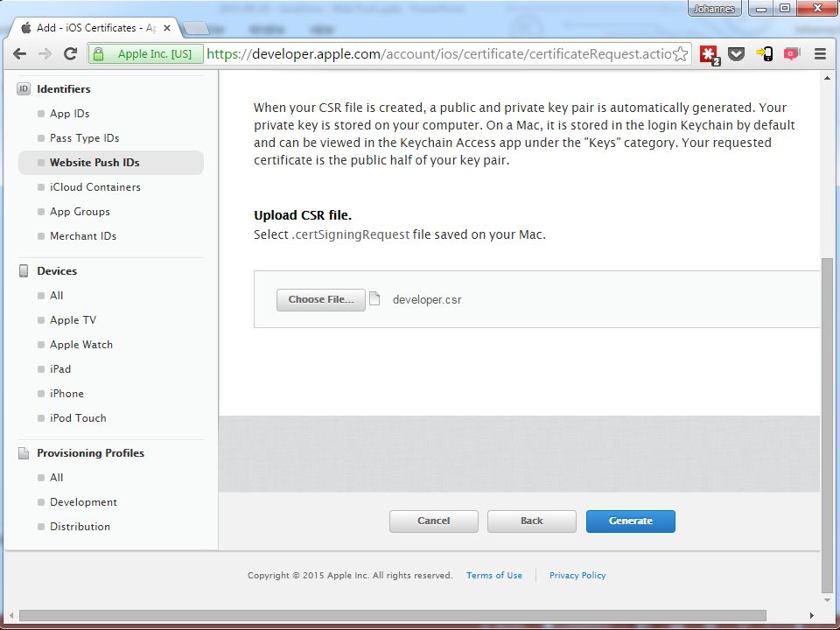Click the horizontal scrollbar right arrow

pos(811,615)
